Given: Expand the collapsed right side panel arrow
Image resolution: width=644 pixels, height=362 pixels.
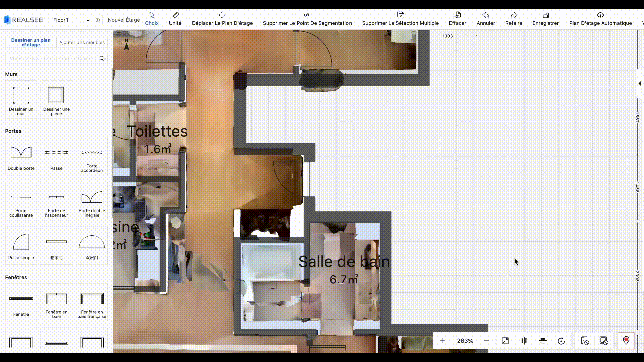Looking at the screenshot, I should pyautogui.click(x=640, y=84).
